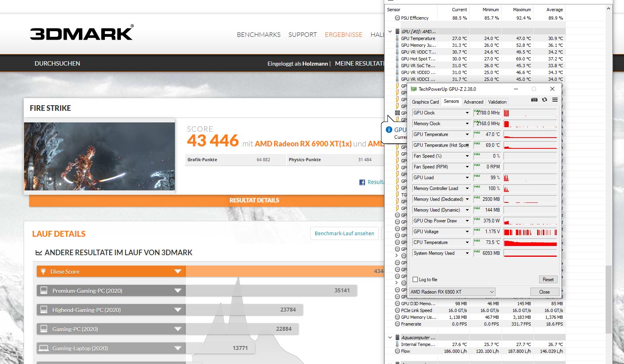The width and height of the screenshot is (624, 364).
Task: Click the RESULTAT DETAILS orange button
Action: [207, 200]
